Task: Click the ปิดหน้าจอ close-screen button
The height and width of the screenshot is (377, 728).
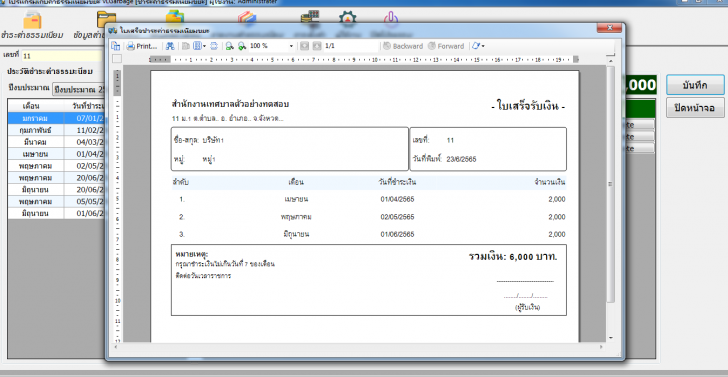Action: point(695,108)
